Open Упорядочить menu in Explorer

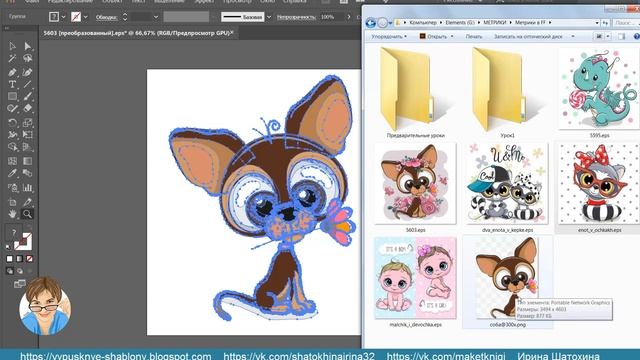[x=389, y=36]
